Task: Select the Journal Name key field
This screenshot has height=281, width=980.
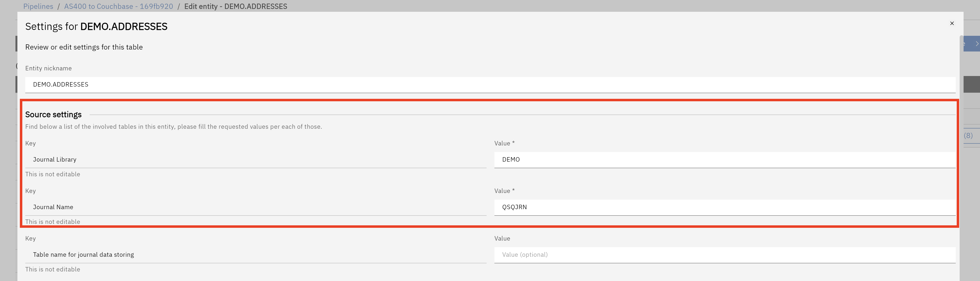Action: click(256, 207)
